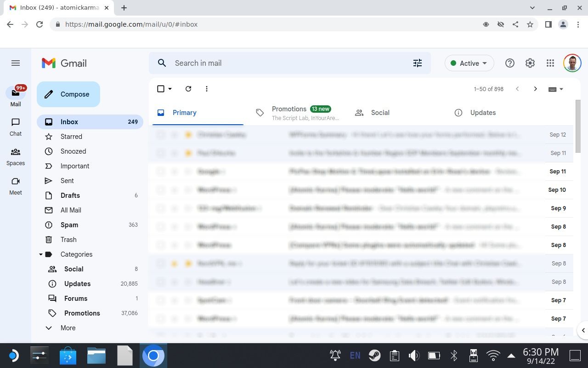Open the Active status dropdown
Image resolution: width=588 pixels, height=368 pixels.
tap(469, 63)
